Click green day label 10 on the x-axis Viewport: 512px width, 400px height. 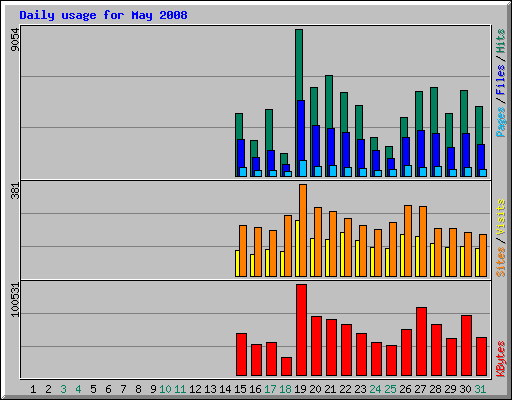coord(165,389)
